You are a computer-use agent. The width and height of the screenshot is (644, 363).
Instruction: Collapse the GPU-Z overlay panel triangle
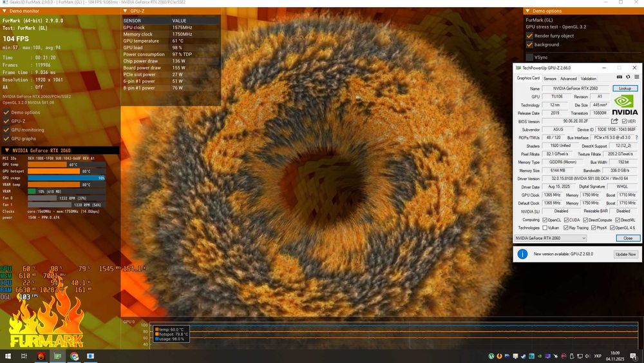pyautogui.click(x=126, y=11)
